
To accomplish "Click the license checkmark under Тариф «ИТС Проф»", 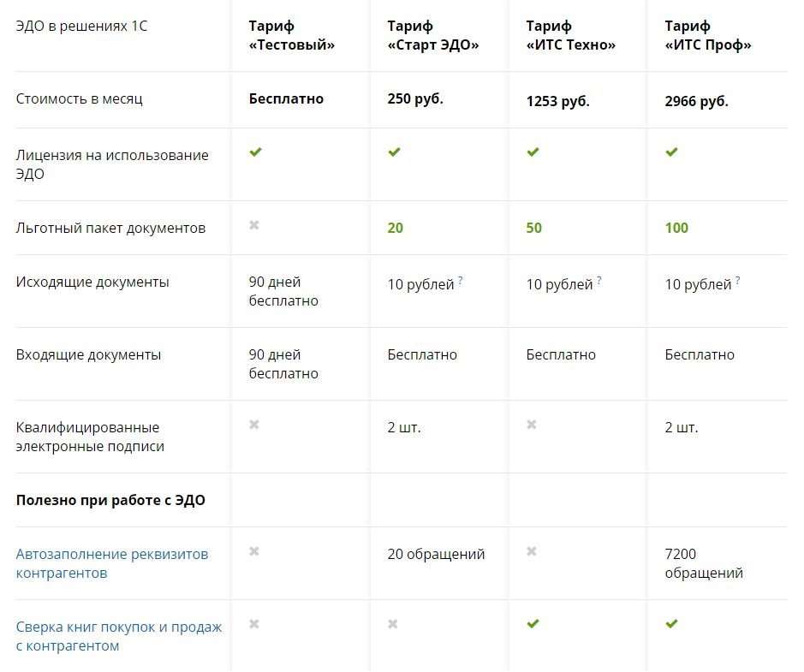I will pyautogui.click(x=671, y=152).
